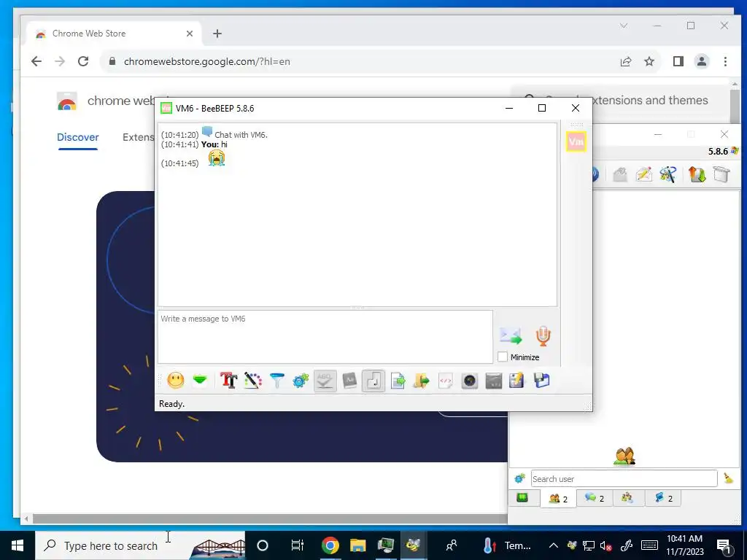Click the gear icon beside Search user
The image size is (747, 560).
519,478
